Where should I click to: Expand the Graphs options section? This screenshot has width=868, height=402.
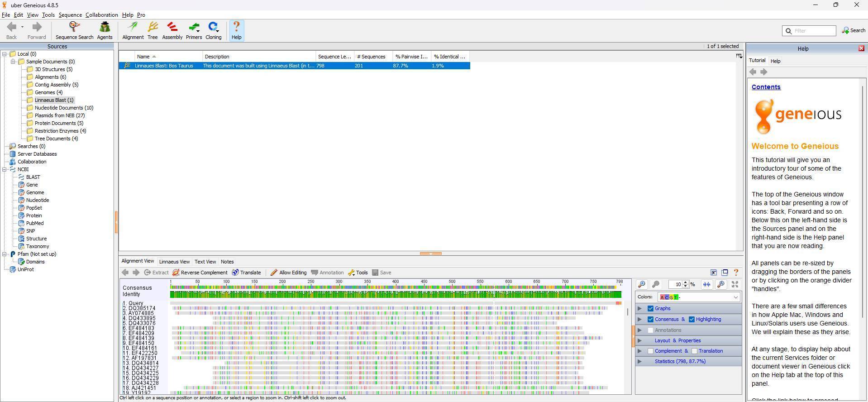point(639,308)
